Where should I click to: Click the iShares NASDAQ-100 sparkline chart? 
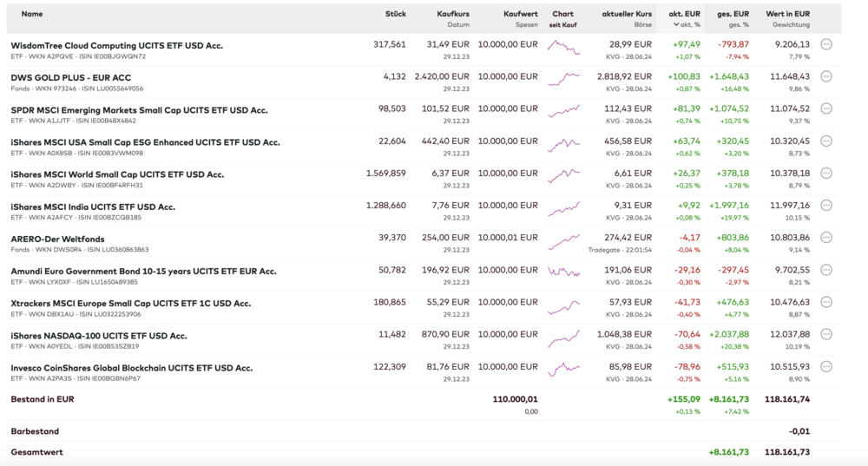tap(563, 336)
